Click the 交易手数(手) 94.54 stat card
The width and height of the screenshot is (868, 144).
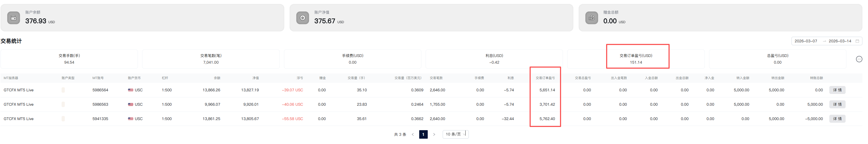click(x=69, y=59)
